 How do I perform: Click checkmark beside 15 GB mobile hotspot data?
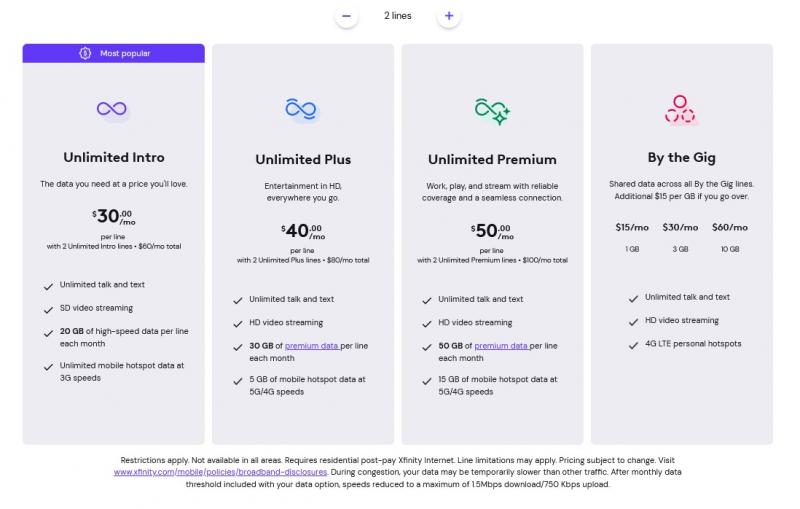[x=427, y=381]
